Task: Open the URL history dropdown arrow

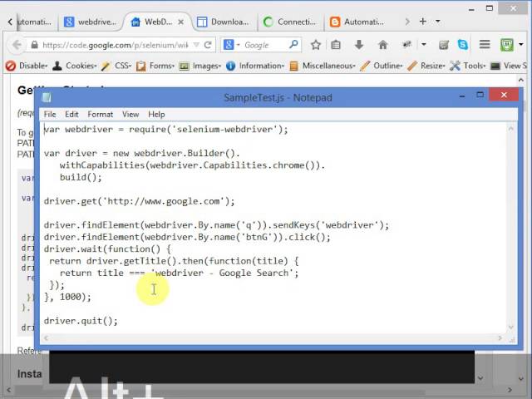Action: tap(196, 45)
